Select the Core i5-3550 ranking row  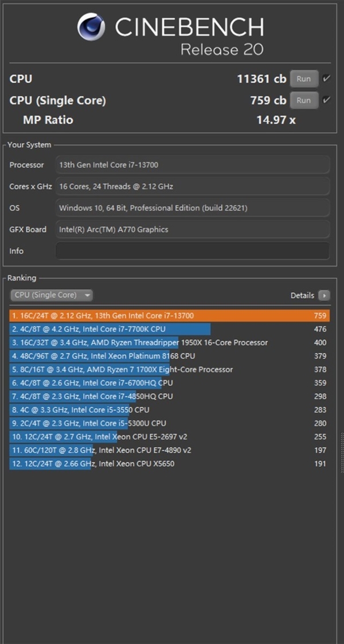coord(169,410)
